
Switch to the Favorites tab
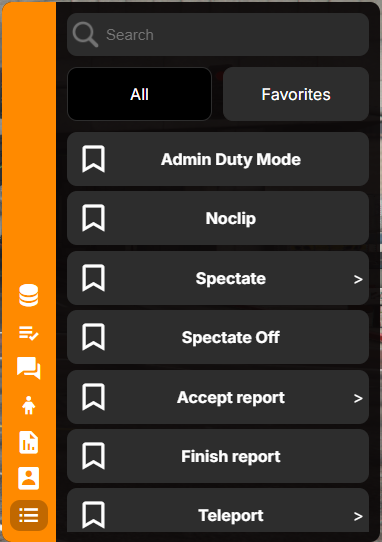[296, 94]
